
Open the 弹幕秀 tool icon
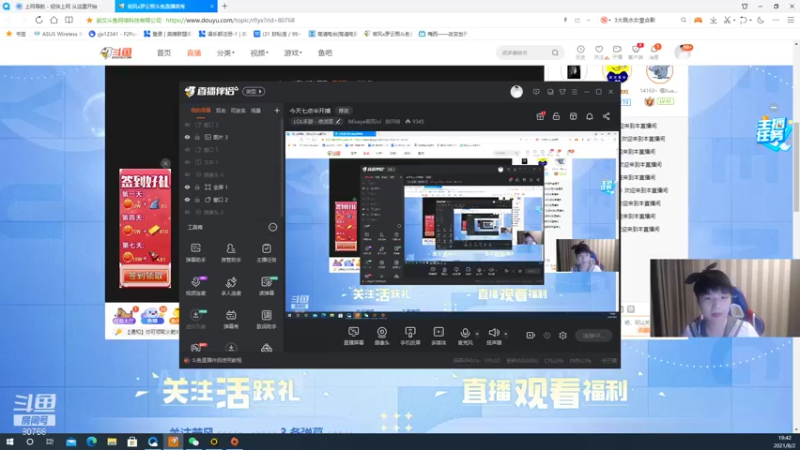231,319
